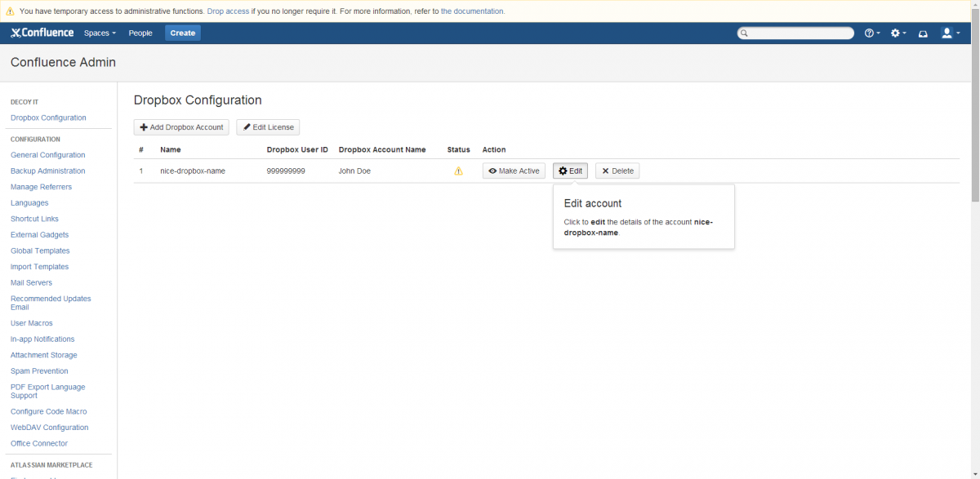980x479 pixels.
Task: Click the warning status icon for nice-dropbox-name
Action: (458, 171)
